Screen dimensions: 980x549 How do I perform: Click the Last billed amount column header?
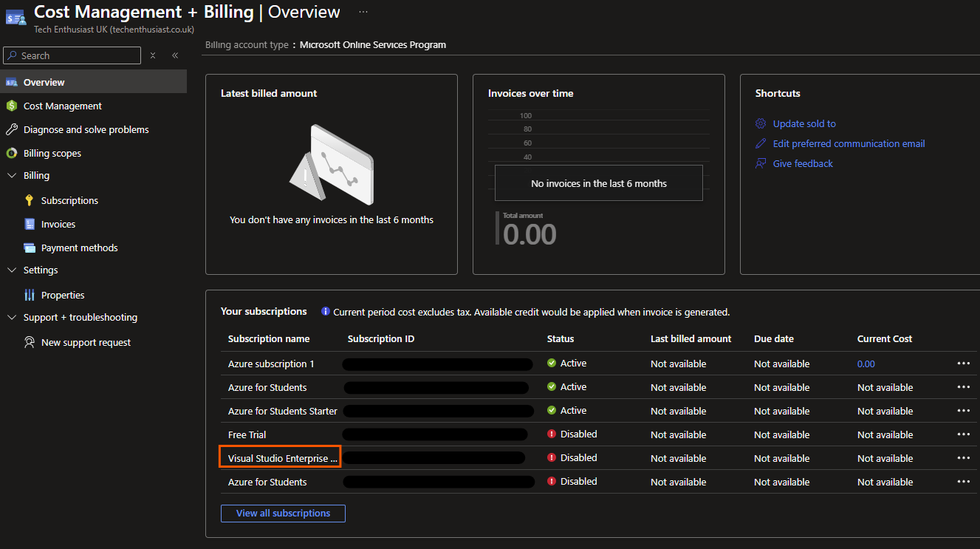(x=691, y=338)
